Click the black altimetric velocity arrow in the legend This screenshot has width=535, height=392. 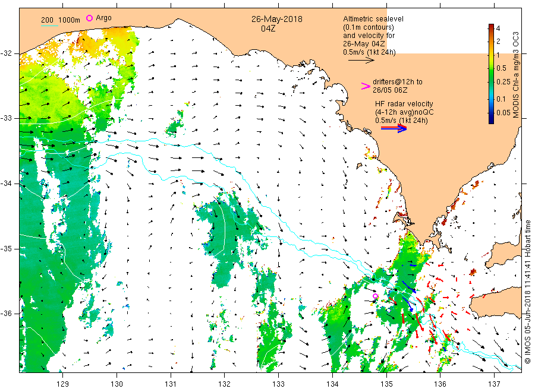pyautogui.click(x=361, y=61)
